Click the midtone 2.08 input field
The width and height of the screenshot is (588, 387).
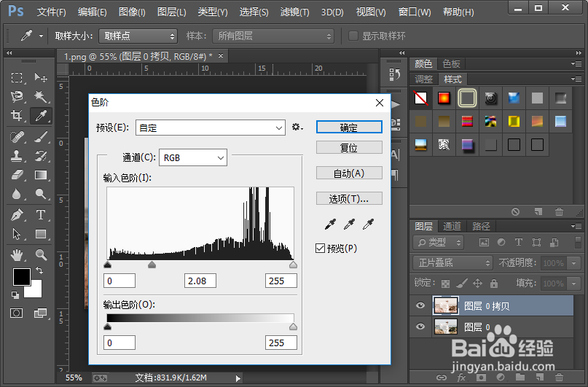[x=200, y=281]
